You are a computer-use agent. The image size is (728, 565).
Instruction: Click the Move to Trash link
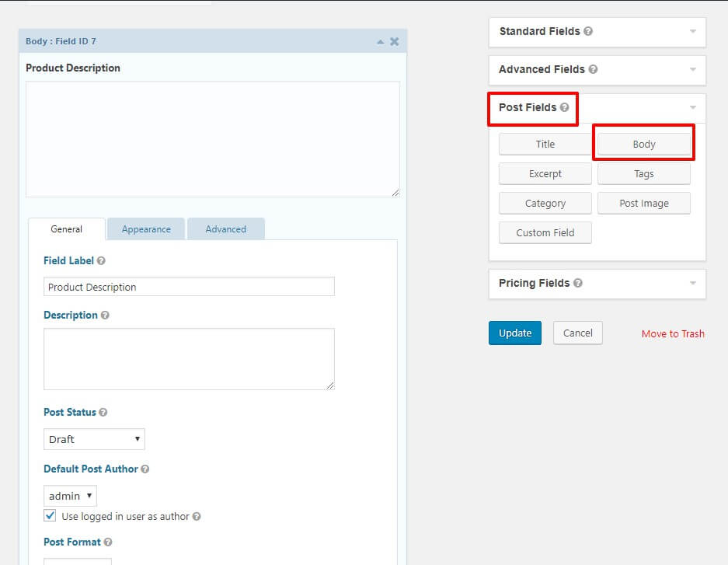673,333
